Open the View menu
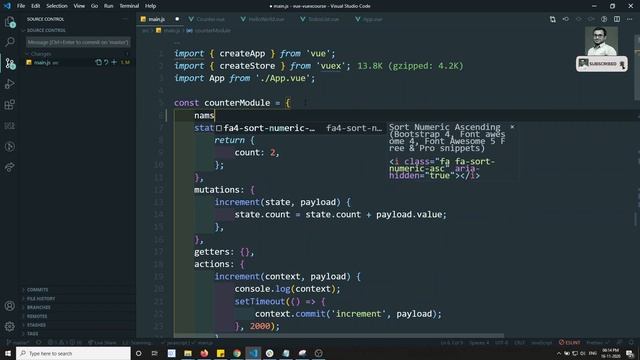 coord(79,6)
